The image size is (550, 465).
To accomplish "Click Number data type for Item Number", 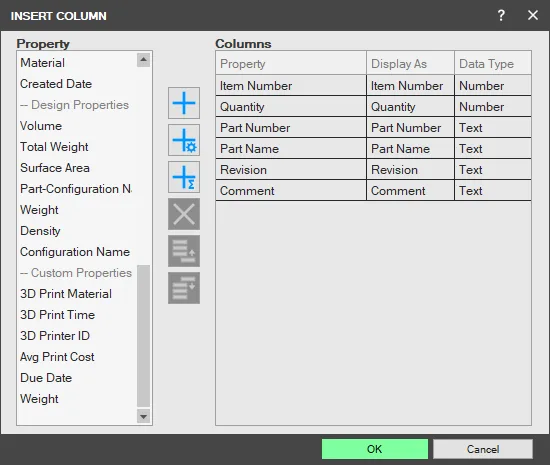I will (x=493, y=86).
